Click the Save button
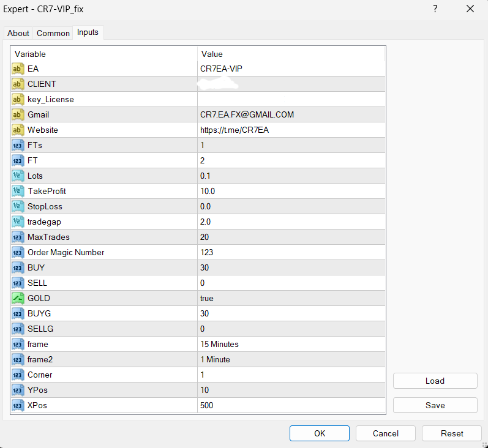Image resolution: width=488 pixels, height=448 pixels. pyautogui.click(x=435, y=405)
